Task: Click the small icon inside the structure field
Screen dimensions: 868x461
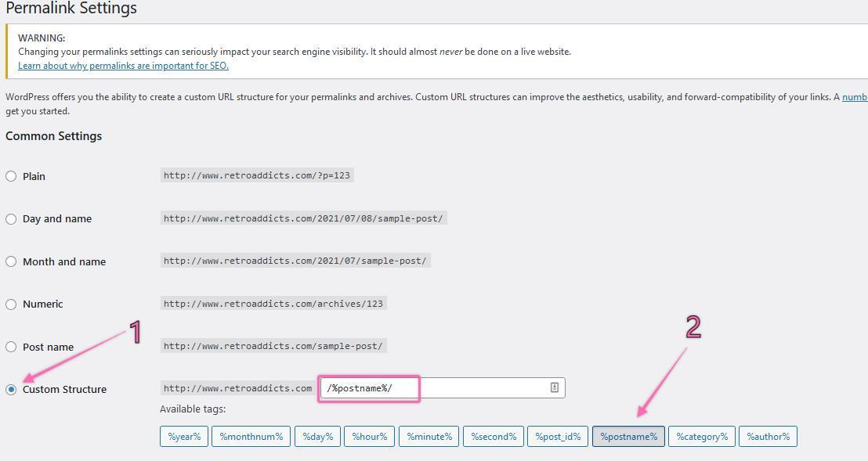Action: tap(554, 387)
